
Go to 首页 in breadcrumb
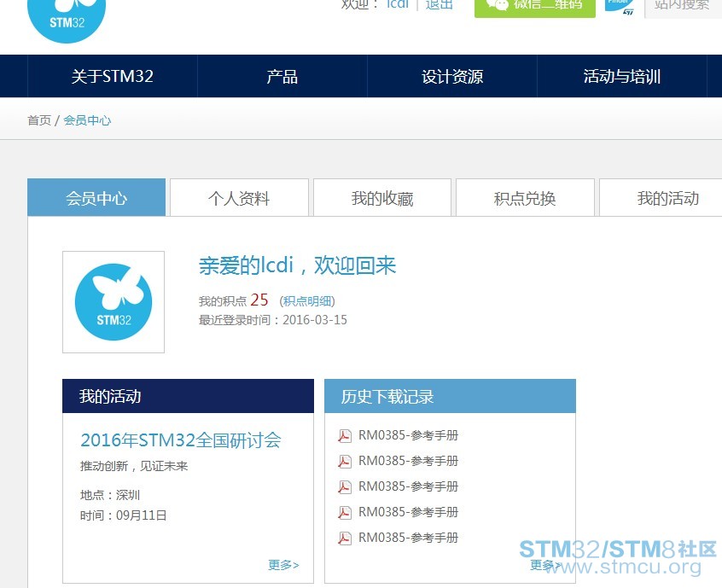[39, 120]
